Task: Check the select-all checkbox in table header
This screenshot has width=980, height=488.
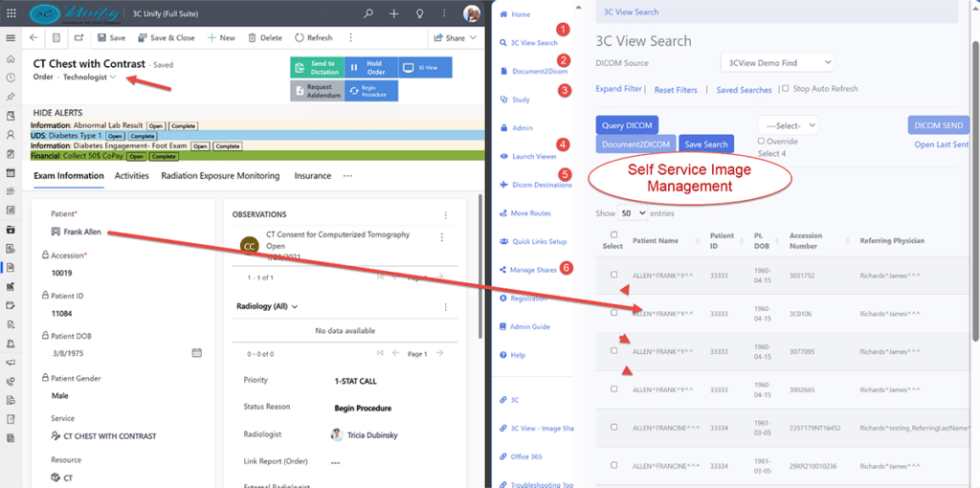Action: [613, 234]
